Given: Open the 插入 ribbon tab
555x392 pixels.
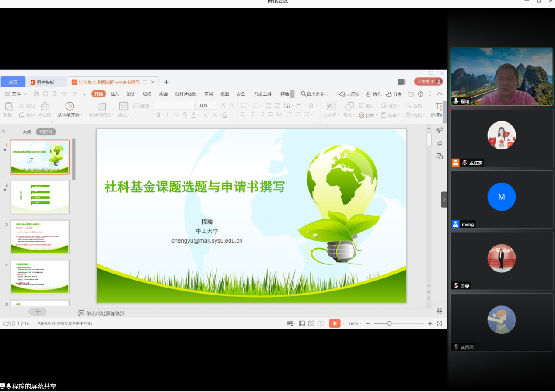Looking at the screenshot, I should [115, 94].
